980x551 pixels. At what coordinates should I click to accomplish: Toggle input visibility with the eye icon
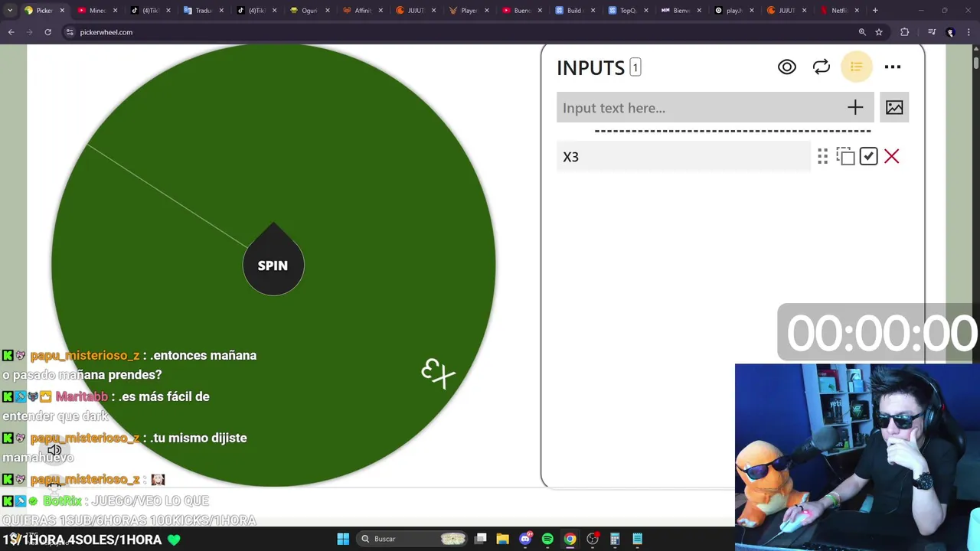coord(786,67)
